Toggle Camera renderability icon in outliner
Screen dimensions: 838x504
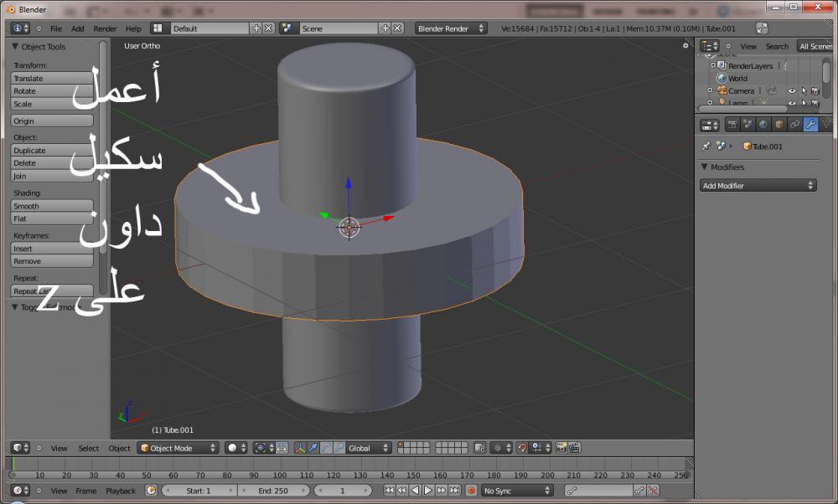click(814, 90)
